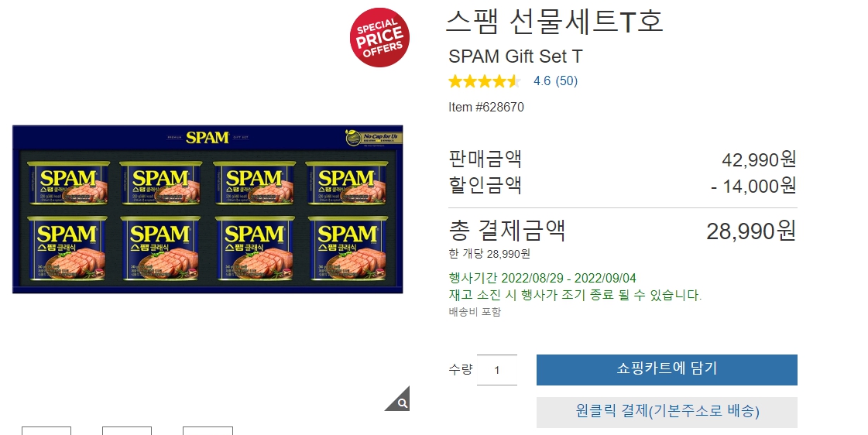This screenshot has height=435, width=868.
Task: Open the 4.6 rating score link
Action: click(542, 80)
